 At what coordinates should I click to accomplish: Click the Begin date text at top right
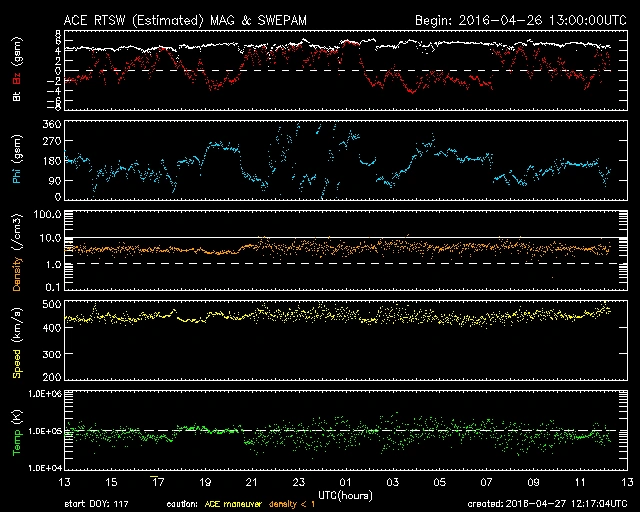tap(520, 20)
